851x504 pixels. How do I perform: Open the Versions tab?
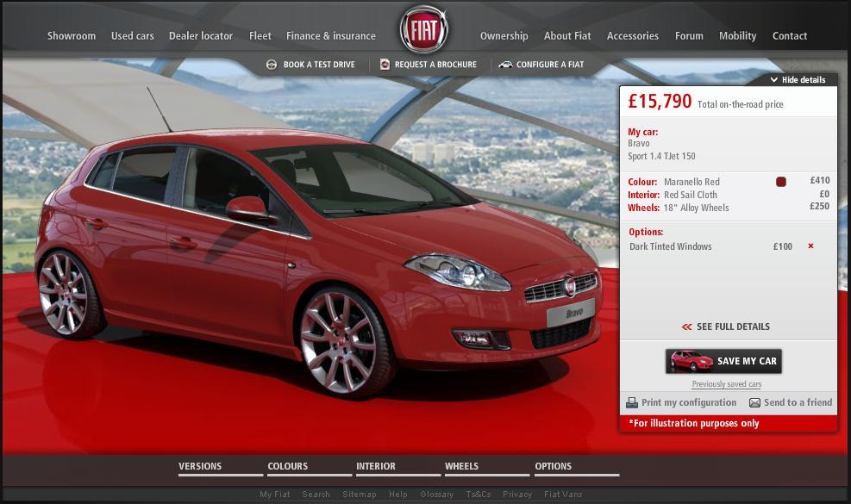(x=200, y=466)
